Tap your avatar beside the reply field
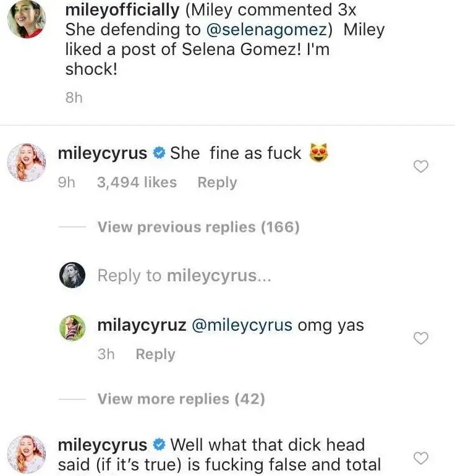Image resolution: width=455 pixels, height=476 pixels. click(72, 274)
